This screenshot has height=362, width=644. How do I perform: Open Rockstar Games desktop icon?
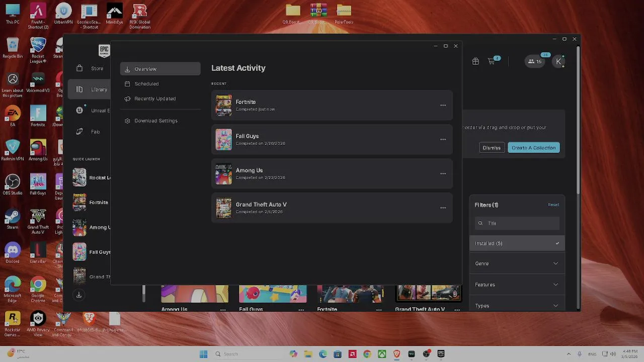(x=13, y=324)
